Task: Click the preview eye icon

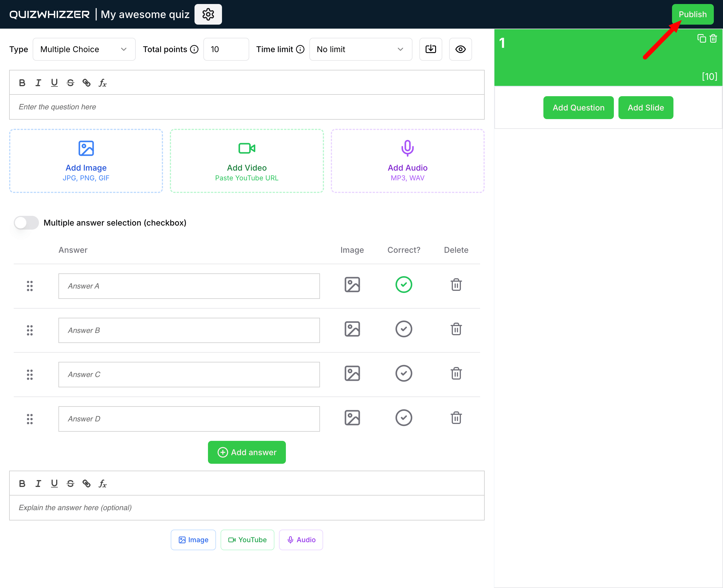Action: (x=460, y=49)
